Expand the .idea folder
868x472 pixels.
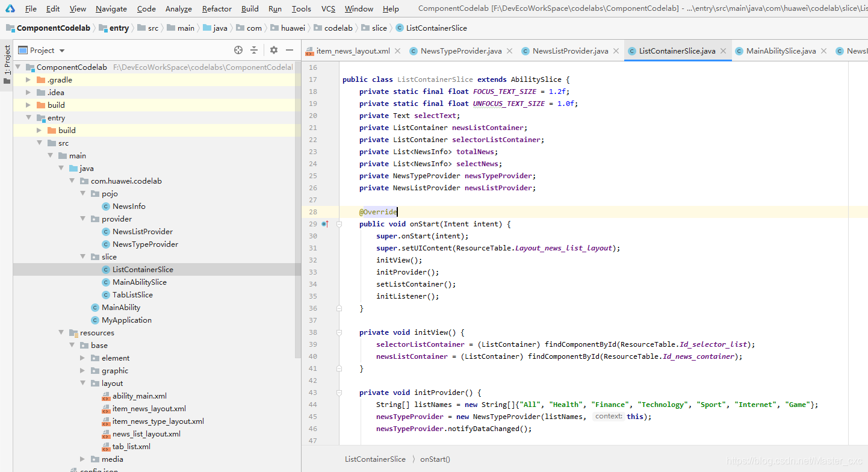click(28, 93)
